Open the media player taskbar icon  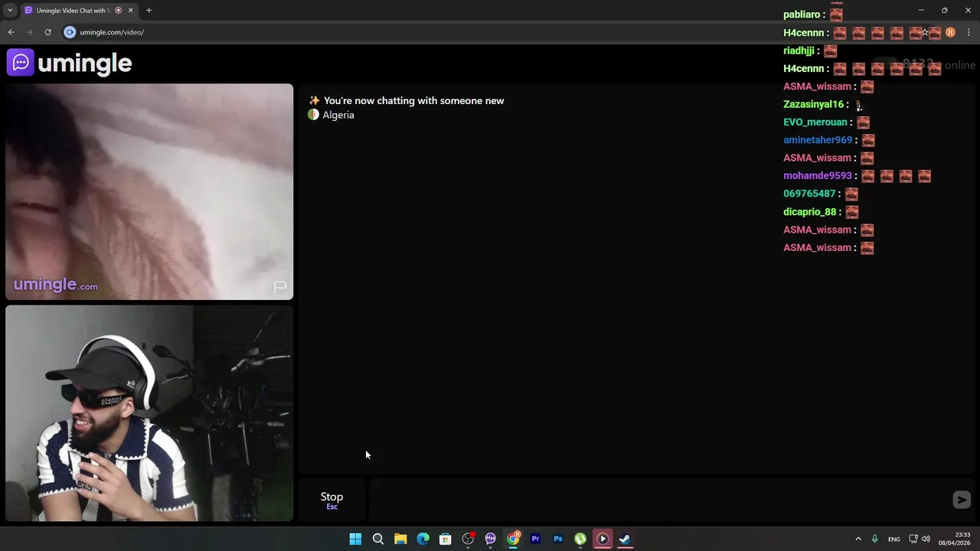point(603,539)
